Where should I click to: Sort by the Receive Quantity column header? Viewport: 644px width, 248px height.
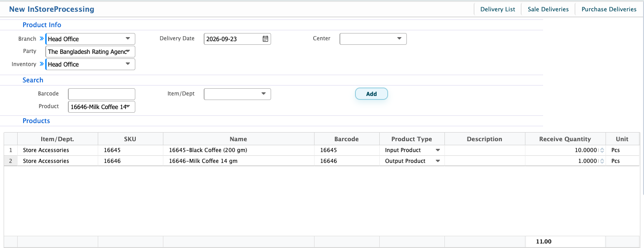(565, 139)
